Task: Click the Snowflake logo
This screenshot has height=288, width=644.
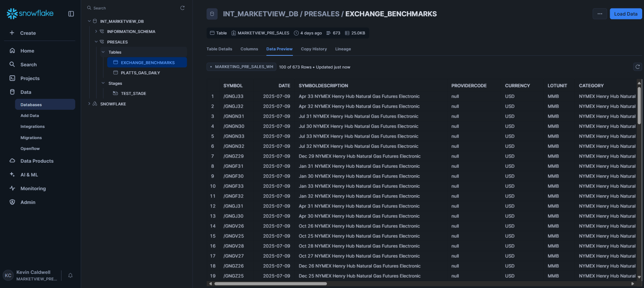Action: point(30,13)
